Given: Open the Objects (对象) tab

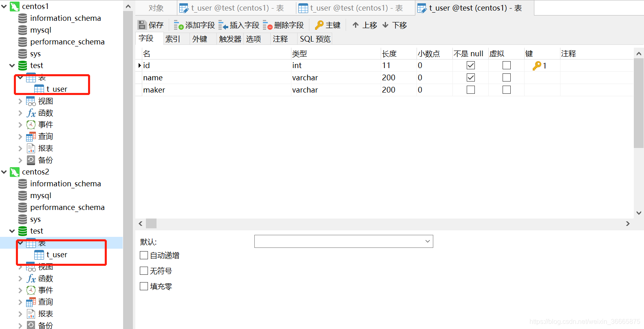Looking at the screenshot, I should pos(156,8).
